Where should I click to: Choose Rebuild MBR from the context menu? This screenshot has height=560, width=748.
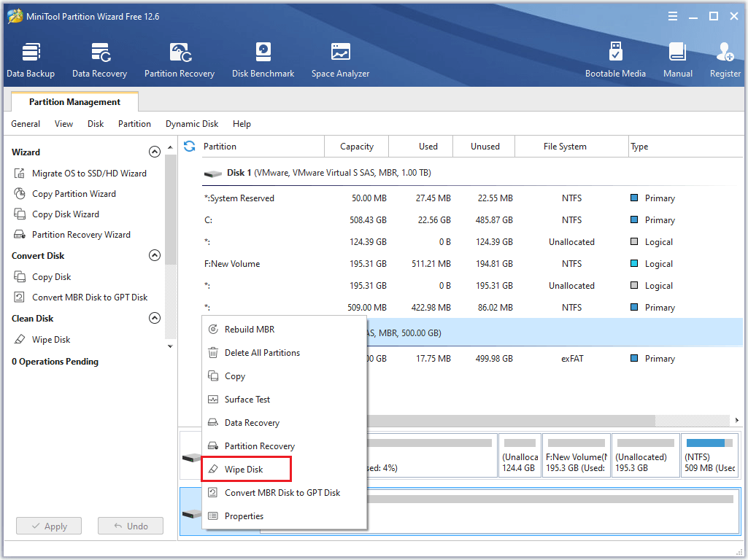pos(285,330)
